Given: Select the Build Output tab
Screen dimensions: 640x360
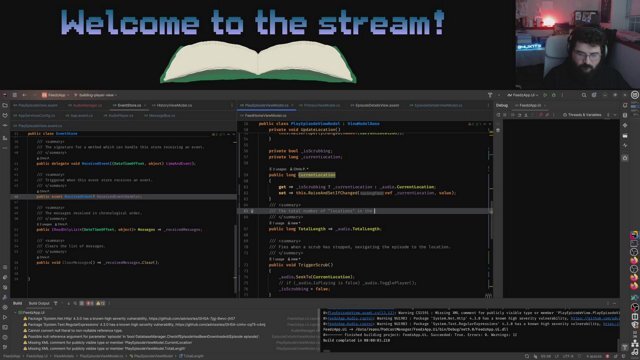Looking at the screenshot, I should pos(39,303).
